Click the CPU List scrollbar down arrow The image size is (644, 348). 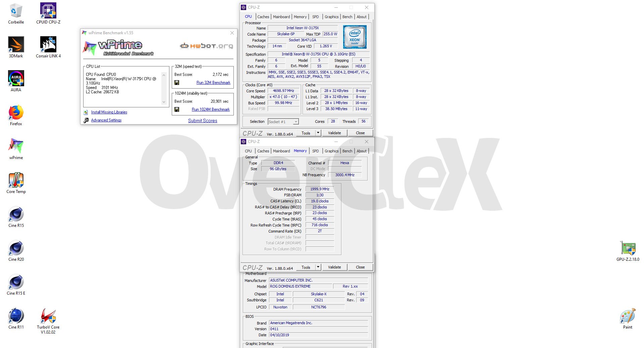[x=164, y=102]
